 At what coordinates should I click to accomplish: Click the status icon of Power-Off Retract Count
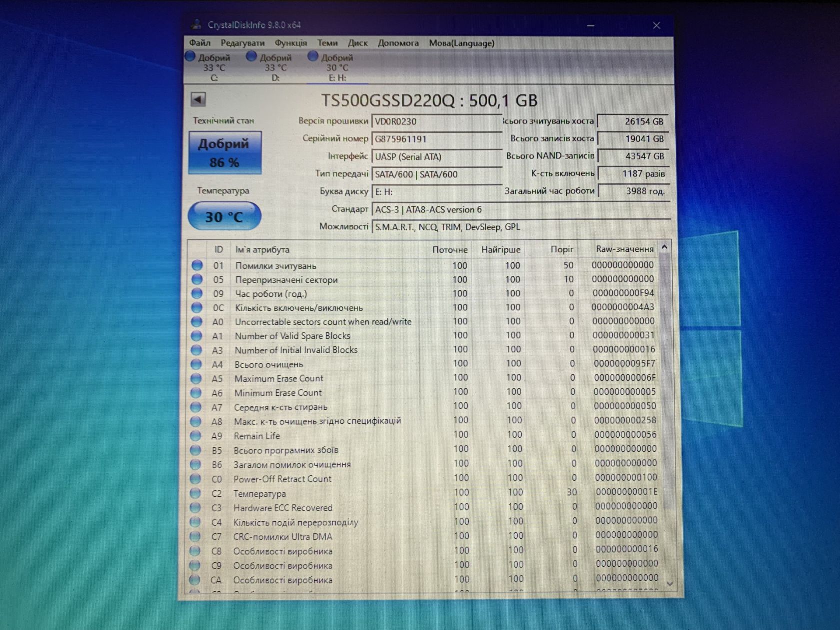click(195, 479)
